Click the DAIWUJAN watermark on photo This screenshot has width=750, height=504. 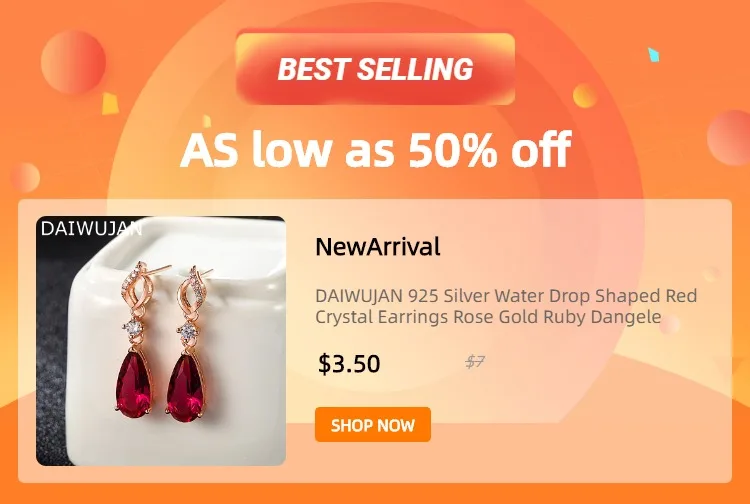point(91,229)
